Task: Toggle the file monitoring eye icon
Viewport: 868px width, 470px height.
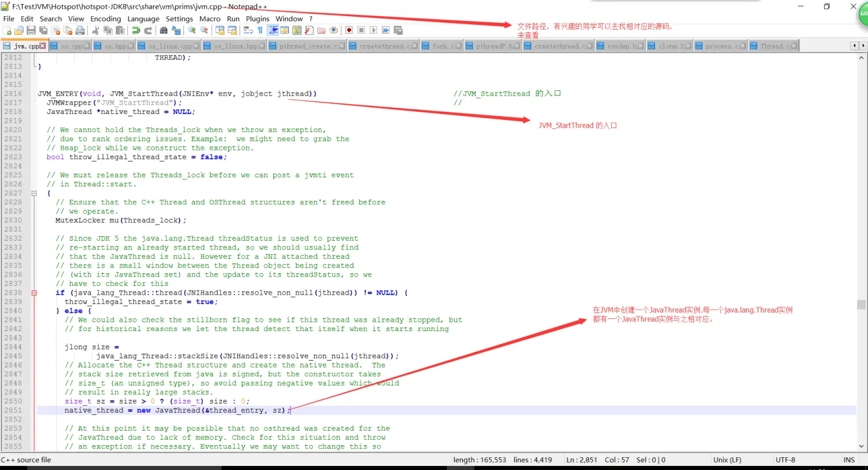Action: pos(333,30)
